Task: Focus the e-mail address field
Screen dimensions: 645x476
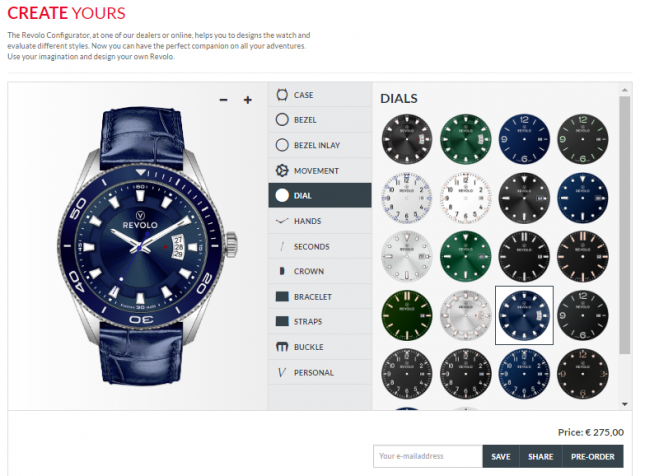Action: [x=428, y=456]
